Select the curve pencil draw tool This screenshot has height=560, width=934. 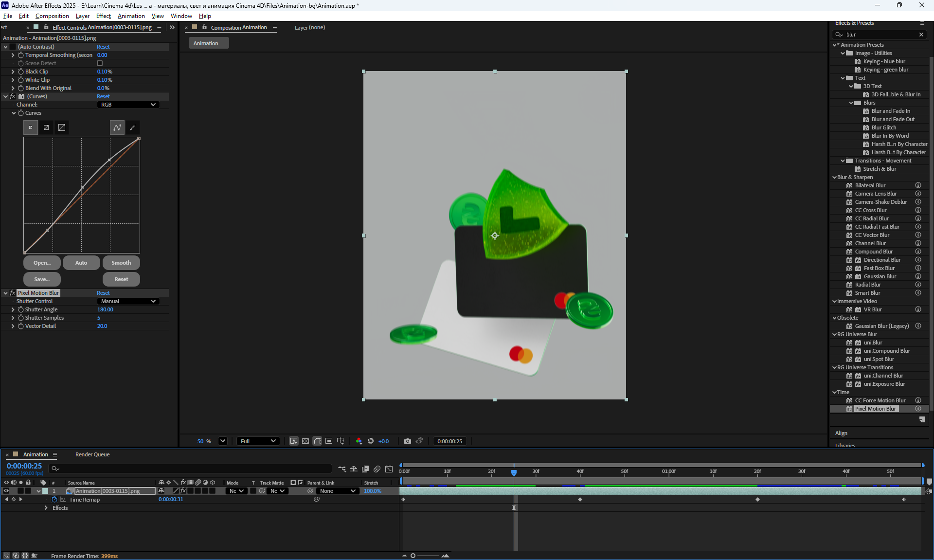132,127
